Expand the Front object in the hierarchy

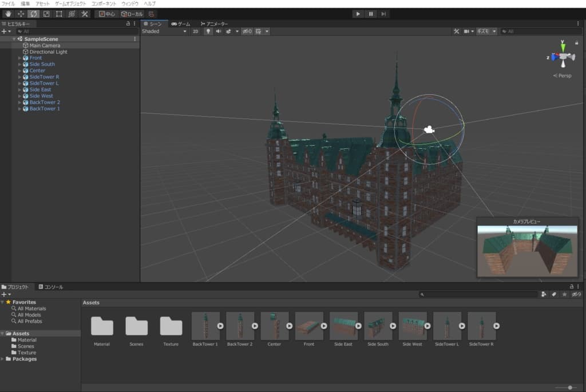[x=19, y=58]
